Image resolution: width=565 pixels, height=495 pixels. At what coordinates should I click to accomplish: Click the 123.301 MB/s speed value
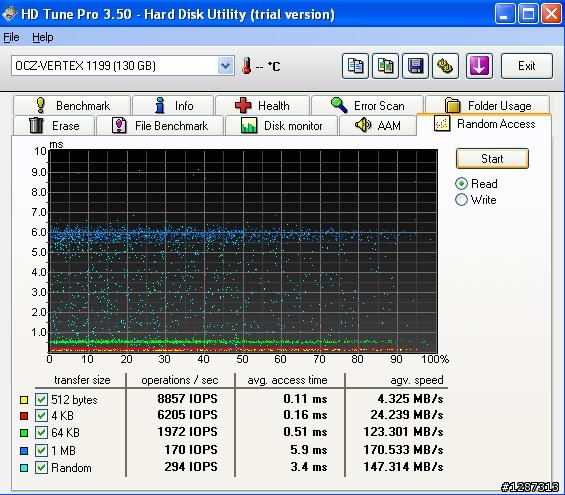pos(403,432)
